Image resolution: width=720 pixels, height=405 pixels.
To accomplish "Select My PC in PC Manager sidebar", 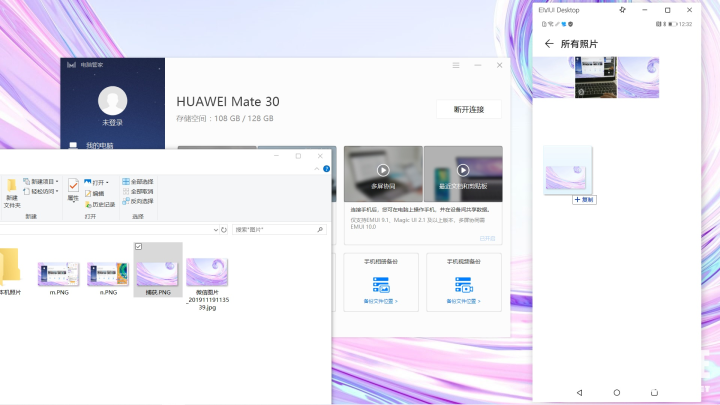I will (99, 145).
